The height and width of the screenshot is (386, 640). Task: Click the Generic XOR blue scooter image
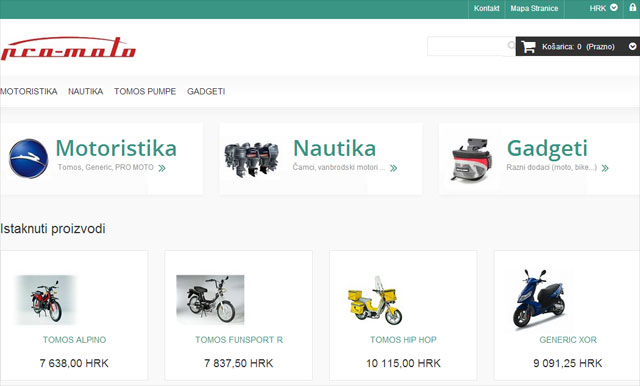click(538, 299)
